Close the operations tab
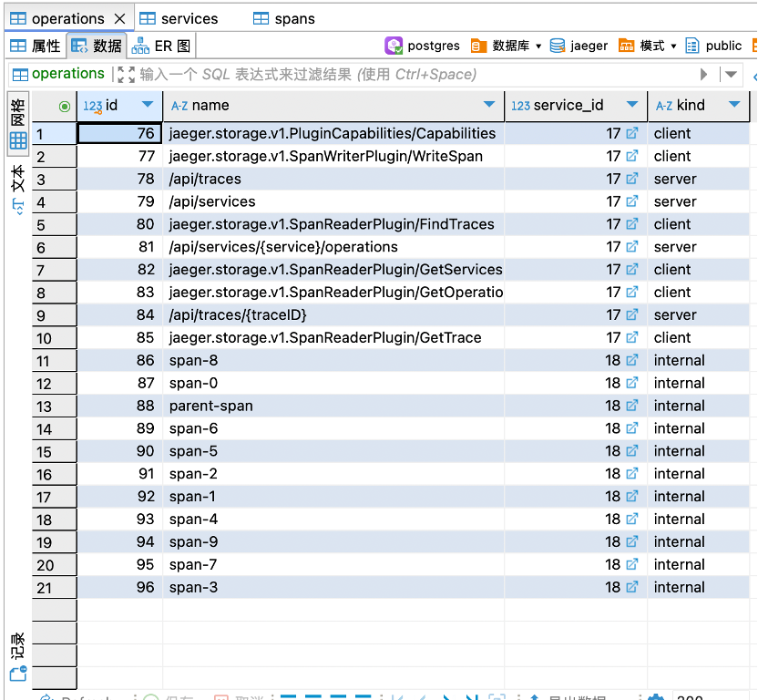Image resolution: width=758 pixels, height=700 pixels. (119, 19)
